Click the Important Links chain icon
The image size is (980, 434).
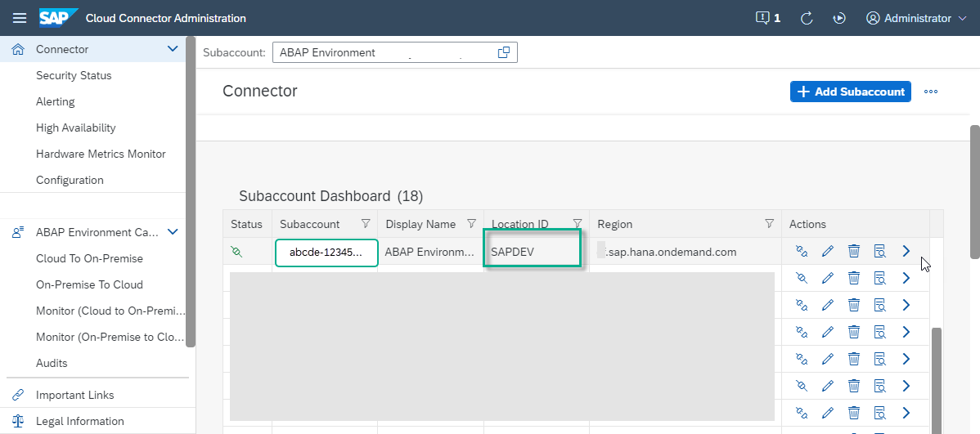18,396
